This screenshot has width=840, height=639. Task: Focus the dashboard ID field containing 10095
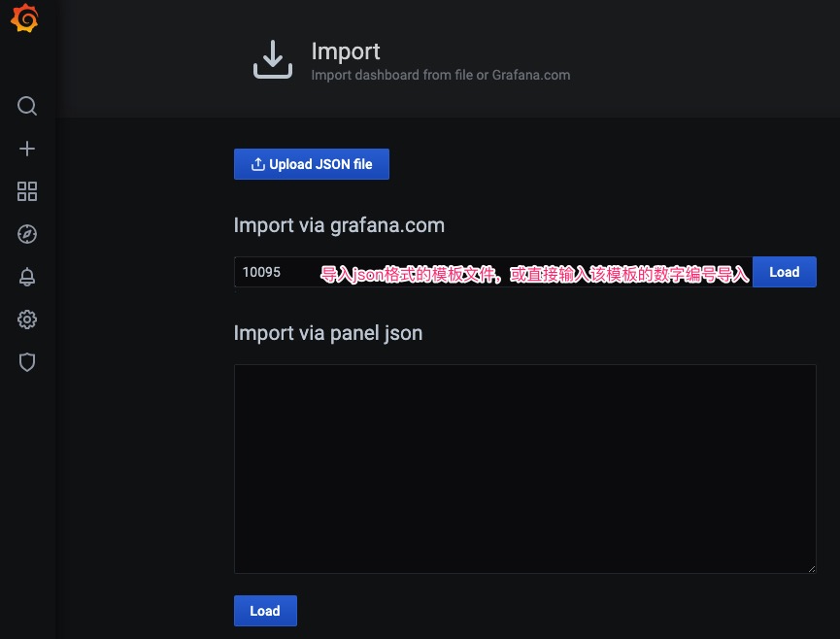(x=276, y=272)
